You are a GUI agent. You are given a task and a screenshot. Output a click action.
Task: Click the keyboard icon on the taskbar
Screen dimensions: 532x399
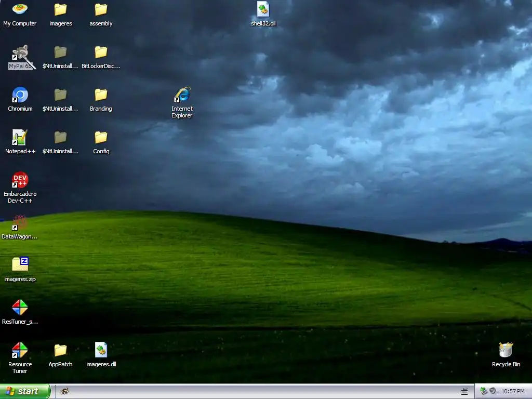click(x=464, y=392)
